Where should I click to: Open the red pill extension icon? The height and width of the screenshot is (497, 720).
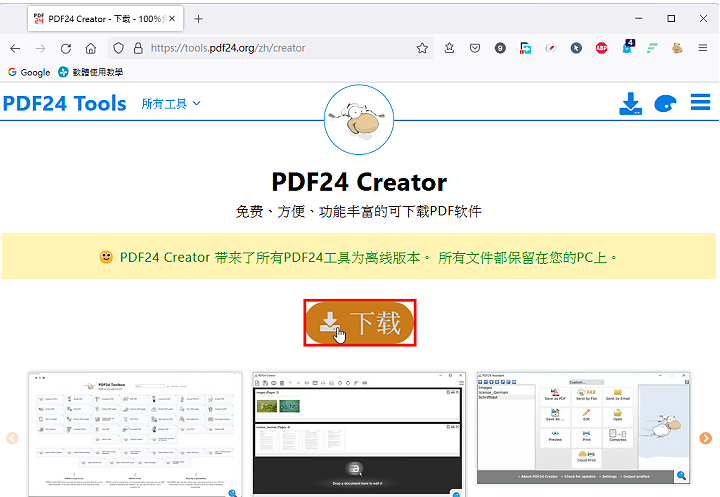pos(551,48)
